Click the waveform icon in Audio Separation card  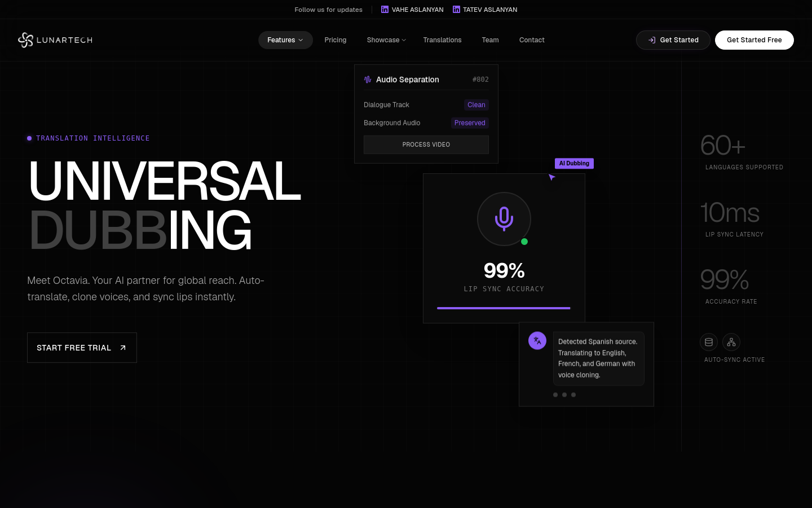(368, 80)
